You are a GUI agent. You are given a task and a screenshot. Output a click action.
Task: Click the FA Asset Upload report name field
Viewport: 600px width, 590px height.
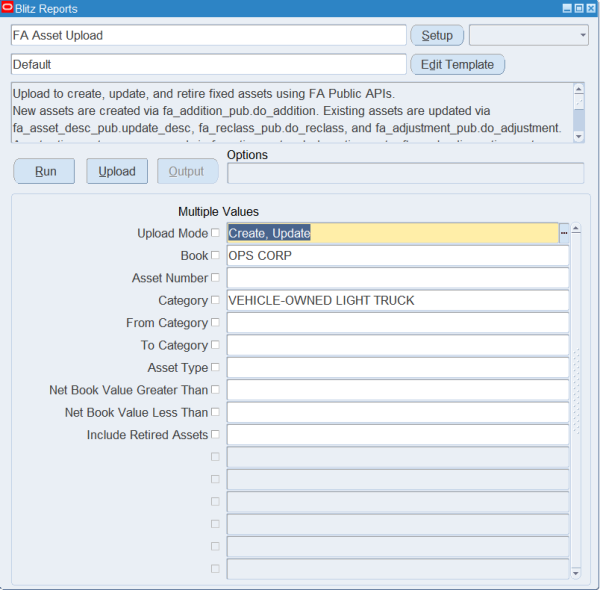point(209,35)
